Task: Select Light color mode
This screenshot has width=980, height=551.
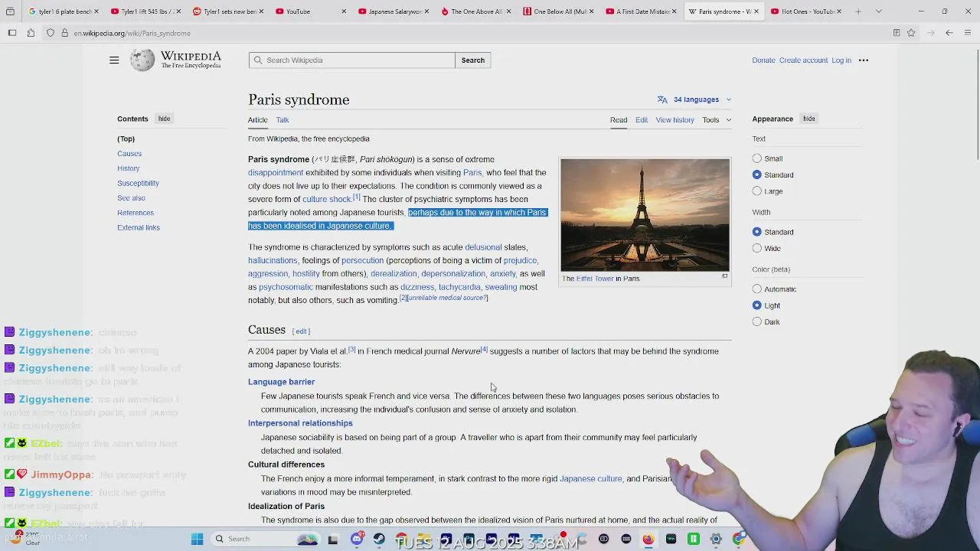Action: click(757, 305)
